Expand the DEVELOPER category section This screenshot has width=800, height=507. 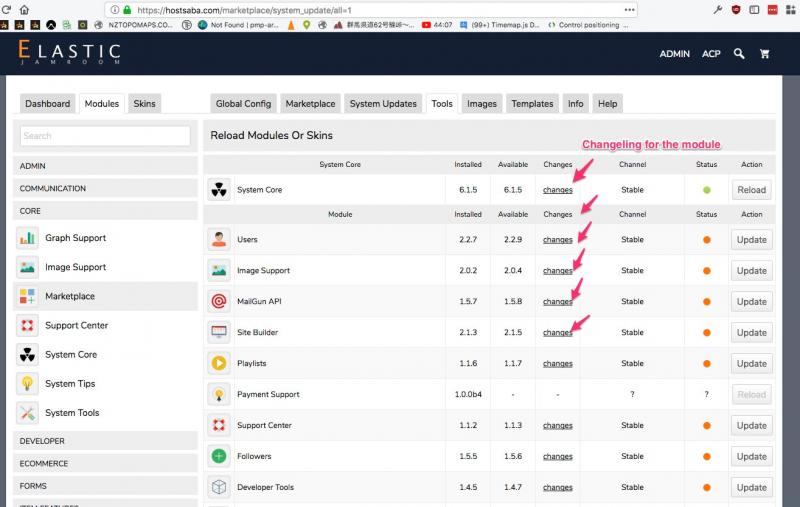105,441
